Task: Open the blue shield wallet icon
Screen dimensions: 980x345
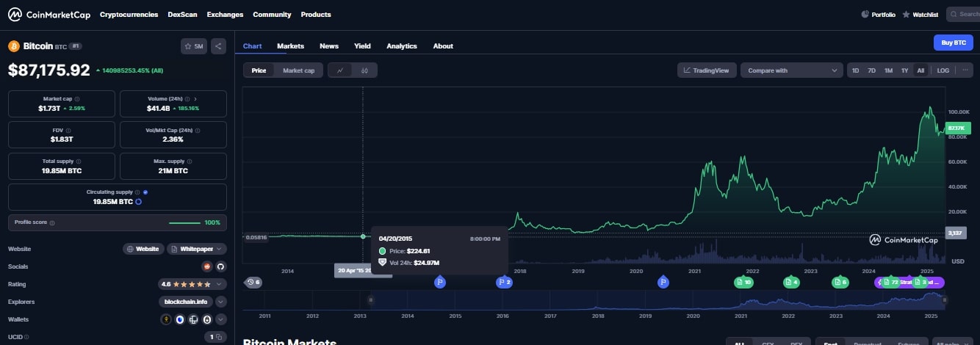Action: point(180,319)
